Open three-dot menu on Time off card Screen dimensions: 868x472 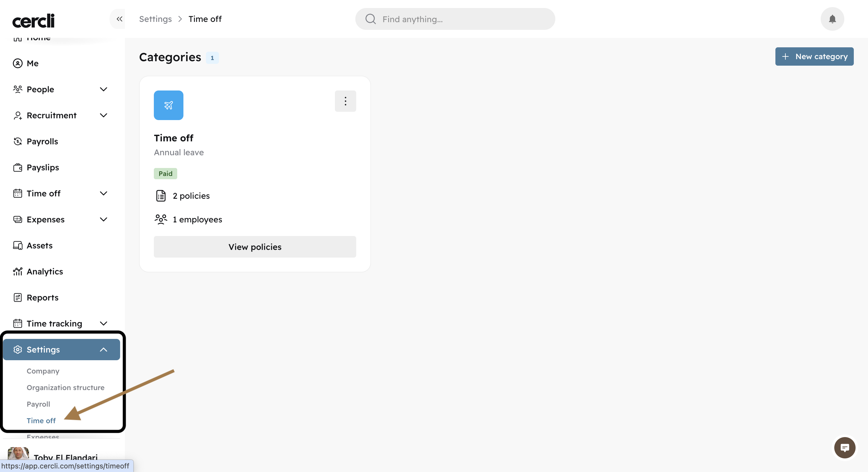345,101
